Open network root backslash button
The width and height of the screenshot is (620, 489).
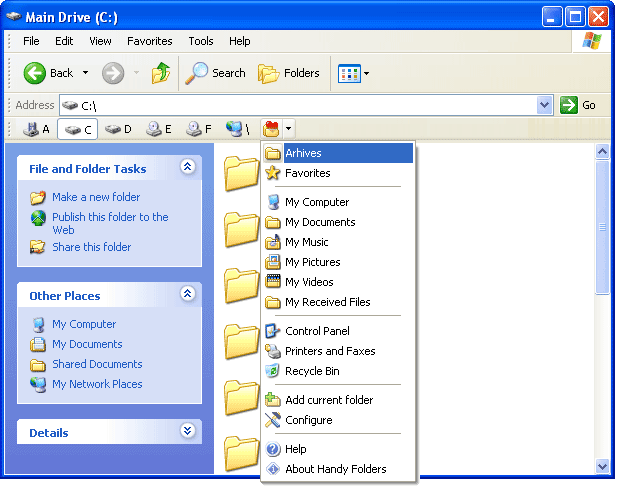pos(238,129)
